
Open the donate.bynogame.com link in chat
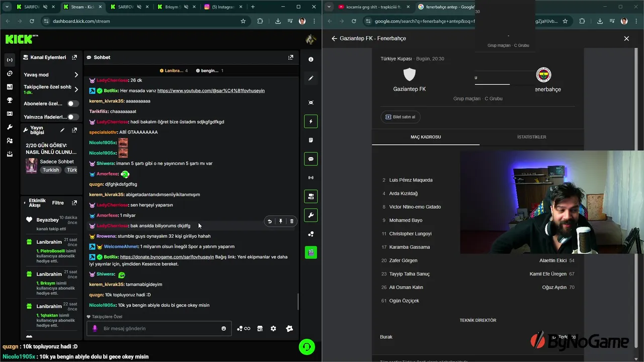(167, 257)
